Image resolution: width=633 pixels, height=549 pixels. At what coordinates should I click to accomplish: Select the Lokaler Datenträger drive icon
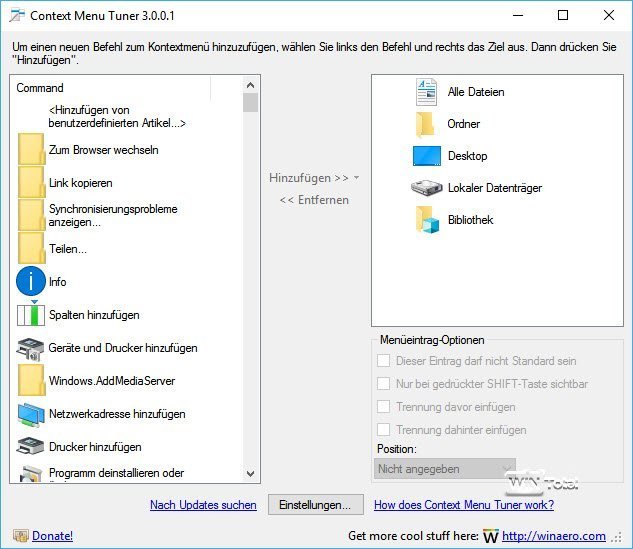(x=427, y=188)
